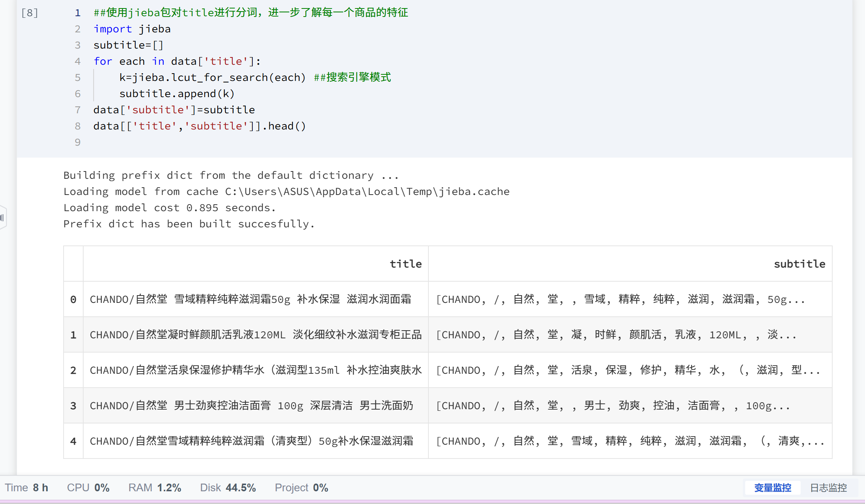Click the subtitle.append(k) code line
Screen dimensions: 865x504
177,94
